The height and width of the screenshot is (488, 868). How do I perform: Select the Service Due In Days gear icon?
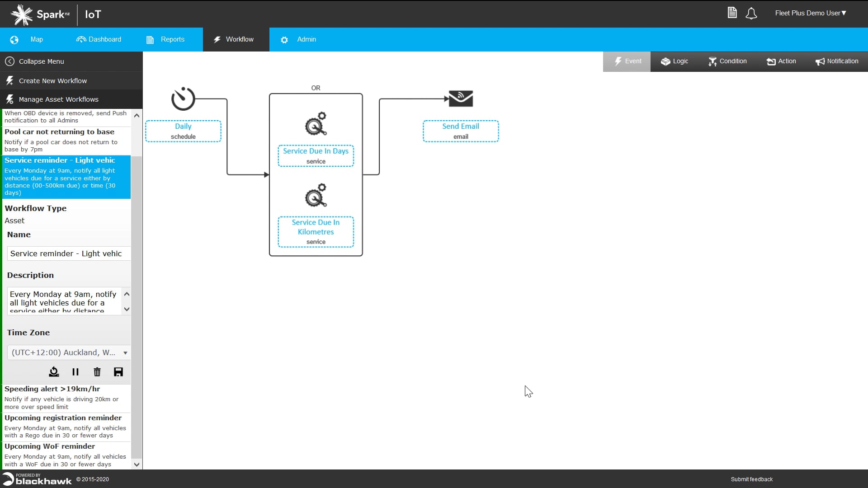click(316, 124)
